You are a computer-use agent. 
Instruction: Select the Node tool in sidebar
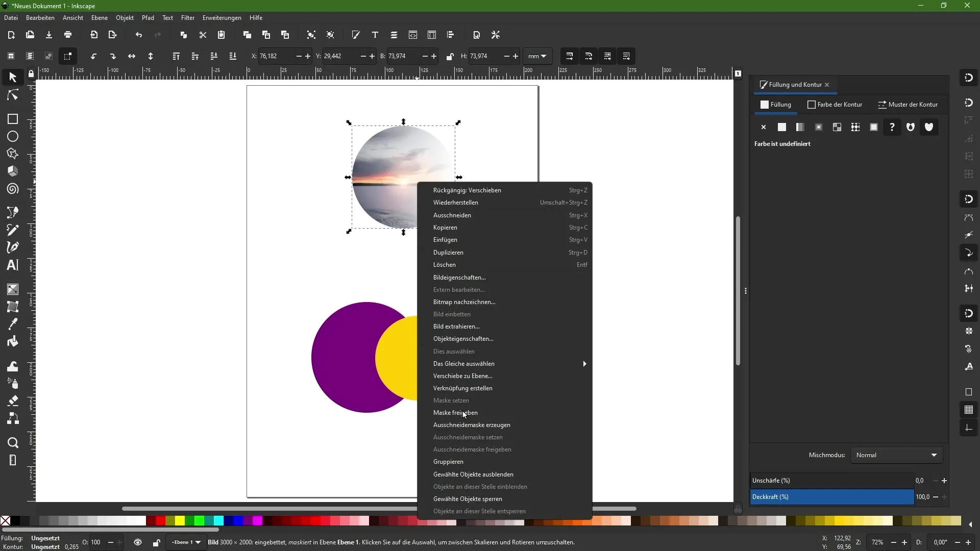click(12, 94)
